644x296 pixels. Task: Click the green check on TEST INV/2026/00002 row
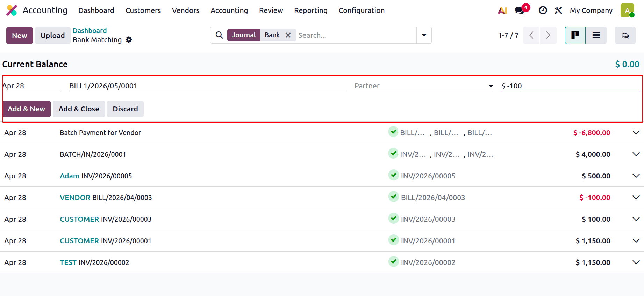pyautogui.click(x=394, y=261)
